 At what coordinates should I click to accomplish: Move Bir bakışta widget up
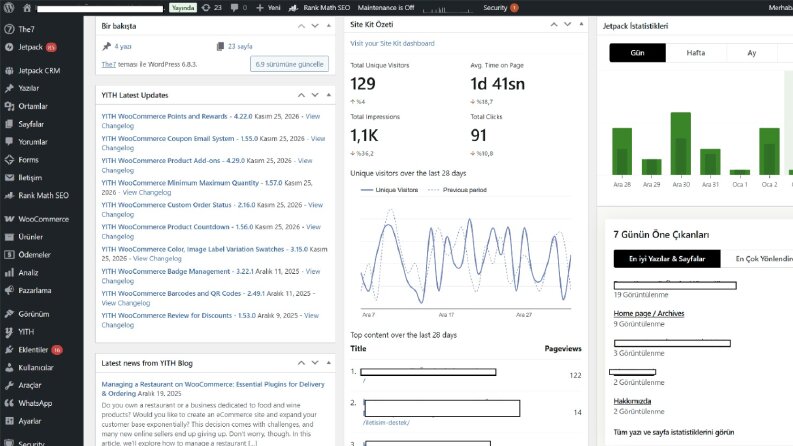click(x=301, y=26)
